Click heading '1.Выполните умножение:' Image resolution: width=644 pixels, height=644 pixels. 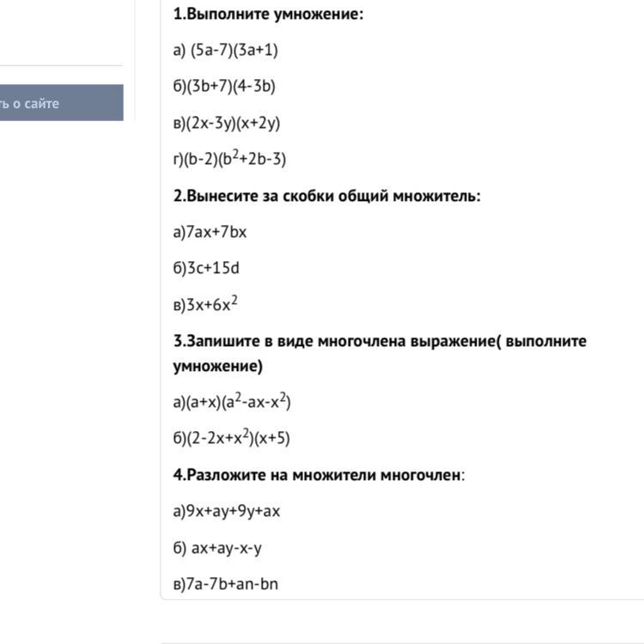[268, 14]
